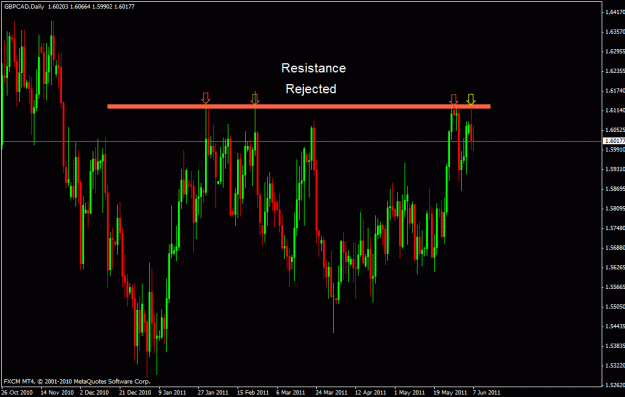Click the 1.5443 price scale label
The image size is (625, 397).
pyautogui.click(x=615, y=326)
